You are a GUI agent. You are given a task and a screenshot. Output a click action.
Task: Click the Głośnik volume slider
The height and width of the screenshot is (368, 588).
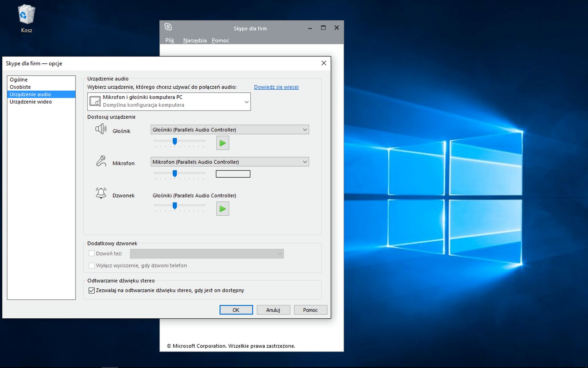pyautogui.click(x=179, y=142)
